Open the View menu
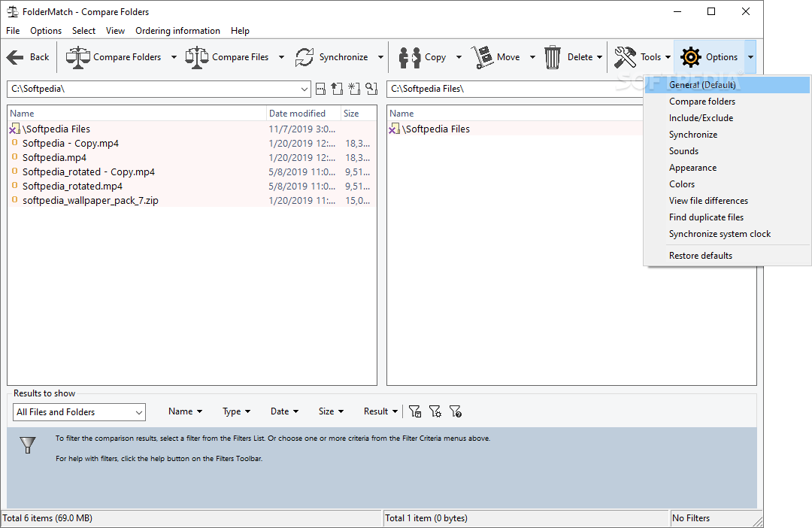 [x=115, y=31]
